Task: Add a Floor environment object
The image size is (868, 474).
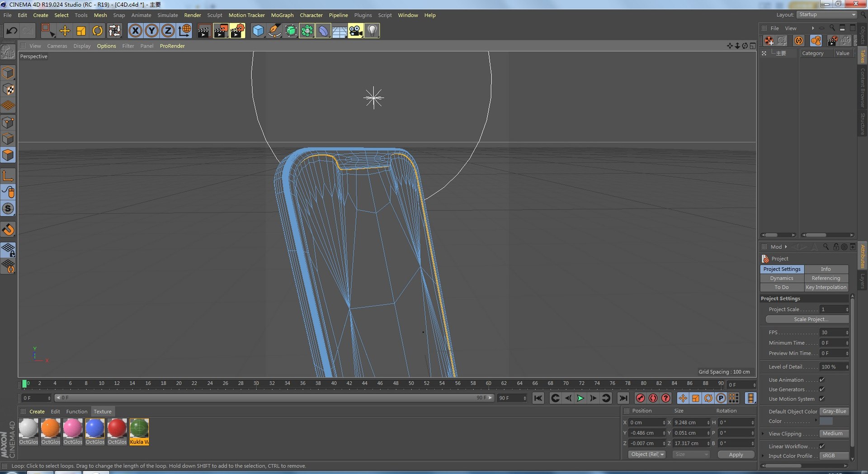Action: click(340, 31)
